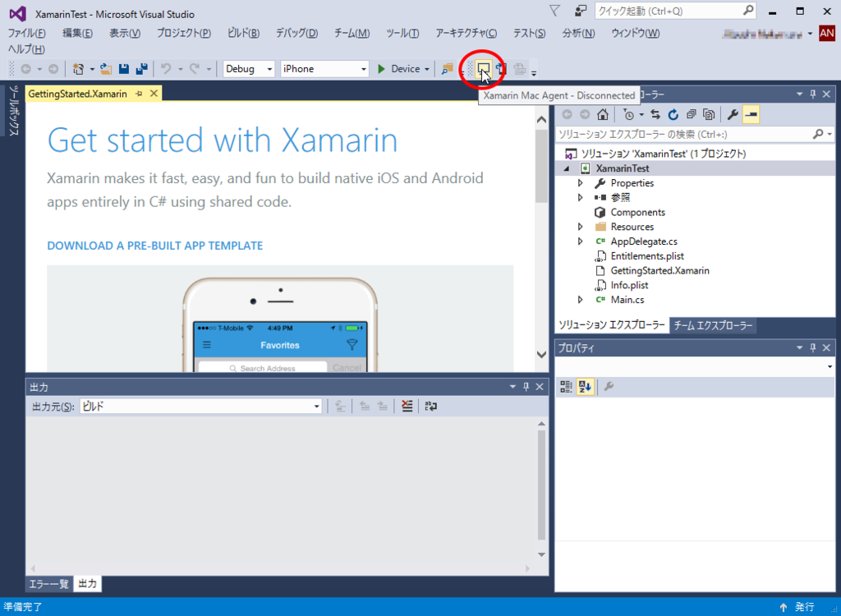841x616 pixels.
Task: Expand the Resources folder node
Action: click(x=581, y=227)
